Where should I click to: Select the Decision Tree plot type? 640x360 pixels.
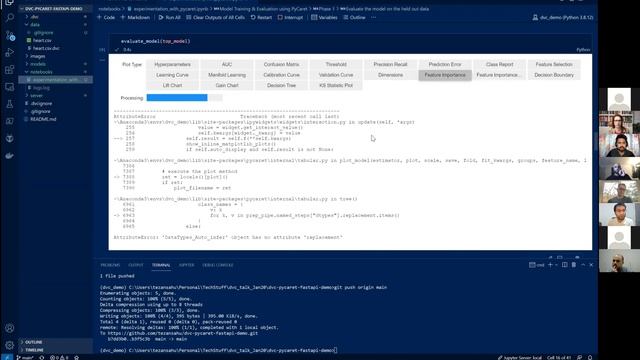click(281, 86)
